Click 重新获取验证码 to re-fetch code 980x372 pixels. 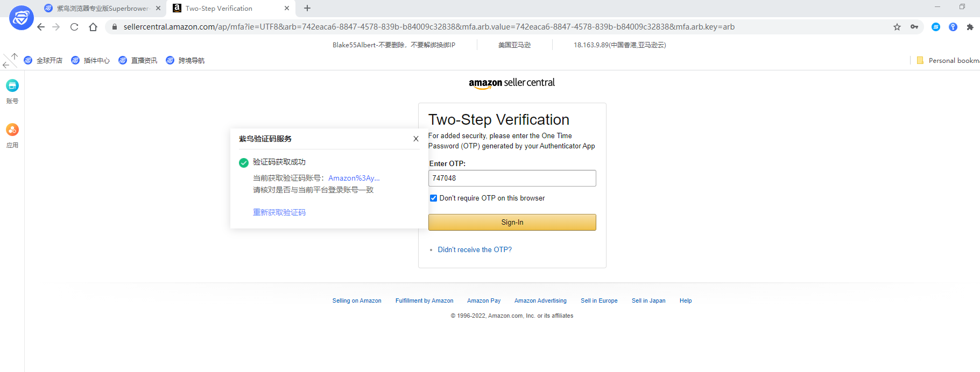coord(279,212)
